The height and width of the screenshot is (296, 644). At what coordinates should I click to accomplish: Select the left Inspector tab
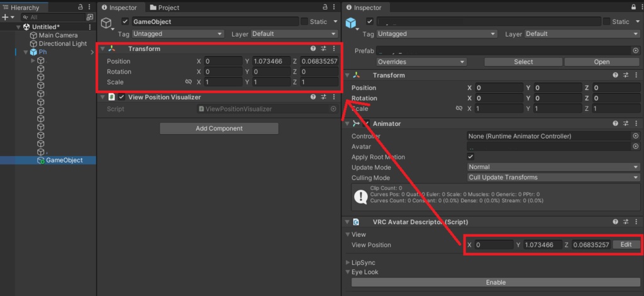pyautogui.click(x=119, y=8)
